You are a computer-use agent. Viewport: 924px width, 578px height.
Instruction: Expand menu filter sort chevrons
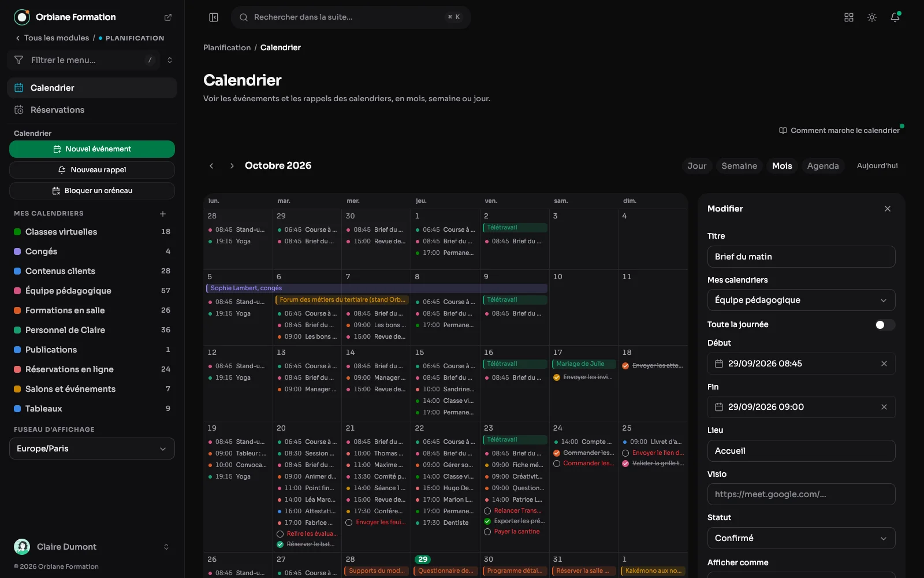pos(170,60)
